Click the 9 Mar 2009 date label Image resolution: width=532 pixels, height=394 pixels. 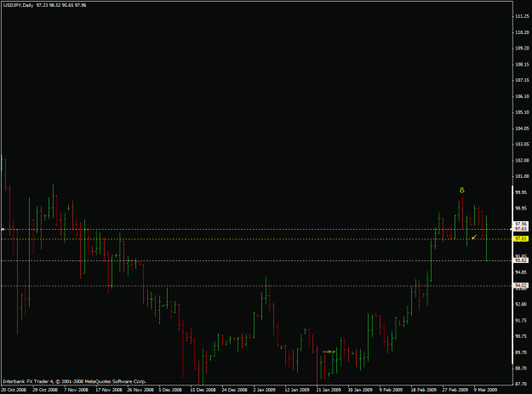coord(485,390)
